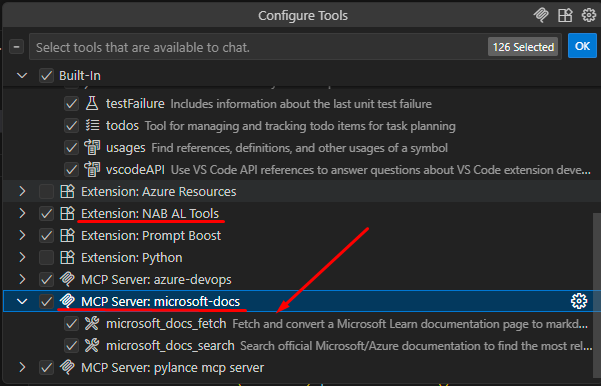Open gear settings for microsoft-docs server

pyautogui.click(x=579, y=301)
